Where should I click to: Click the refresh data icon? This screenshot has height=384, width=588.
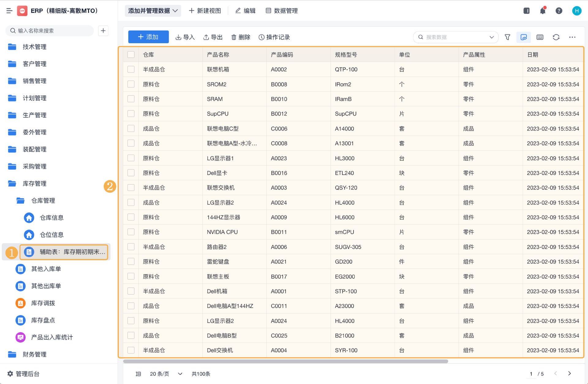556,37
